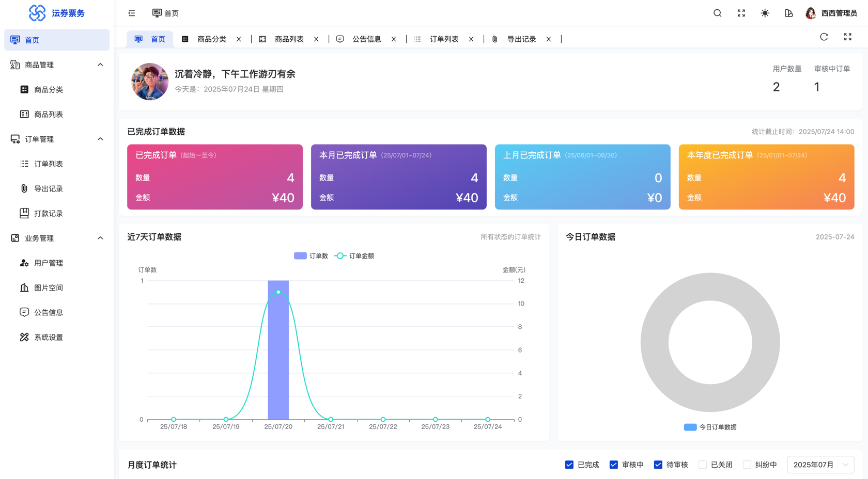
Task: Maximize content area with the expand icon
Action: (x=847, y=37)
